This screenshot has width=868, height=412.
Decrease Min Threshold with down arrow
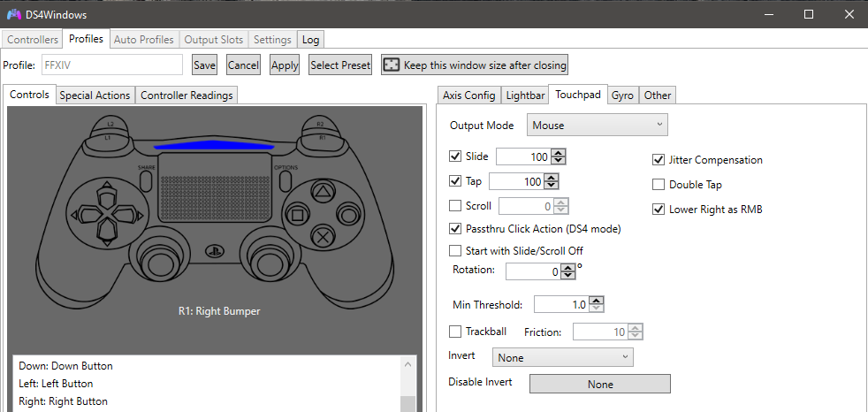pyautogui.click(x=596, y=308)
